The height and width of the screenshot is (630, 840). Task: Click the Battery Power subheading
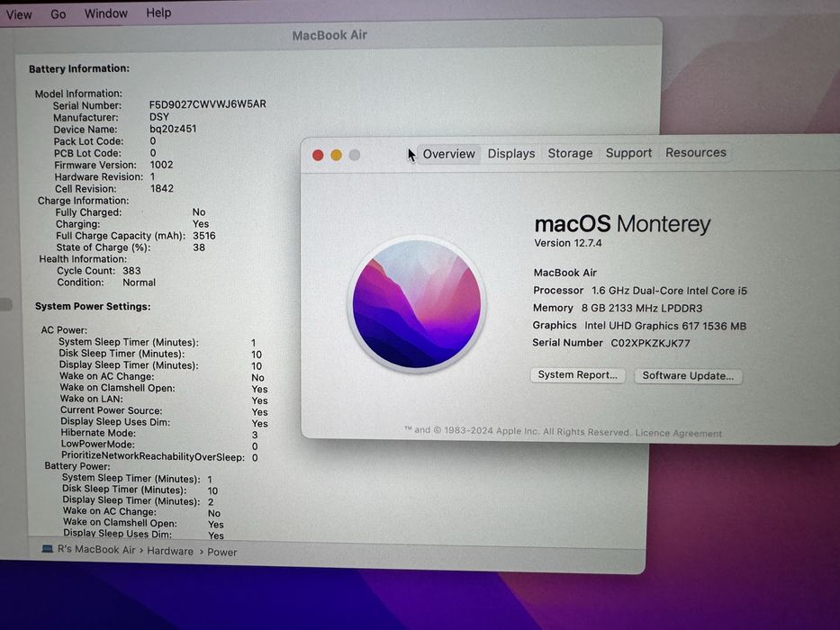click(x=77, y=466)
